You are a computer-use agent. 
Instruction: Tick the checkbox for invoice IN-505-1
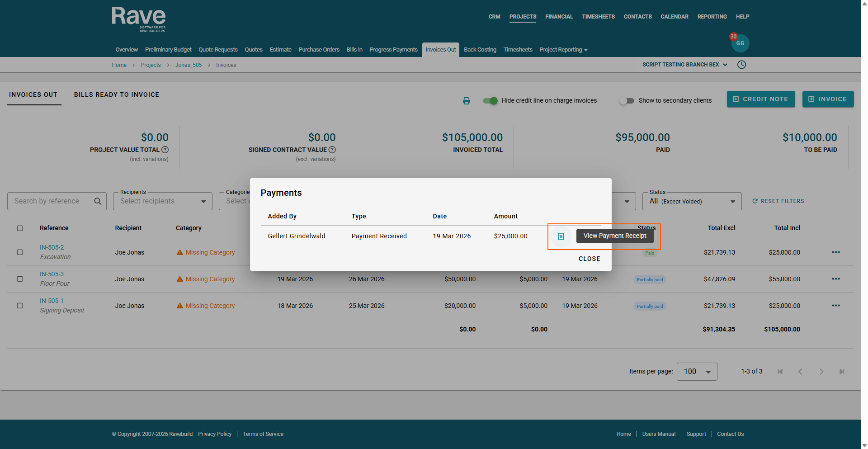[x=20, y=306]
